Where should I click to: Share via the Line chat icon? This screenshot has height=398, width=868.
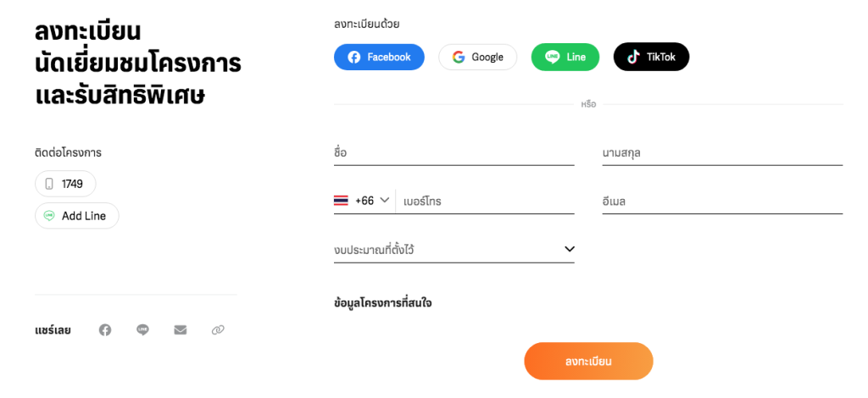[142, 330]
